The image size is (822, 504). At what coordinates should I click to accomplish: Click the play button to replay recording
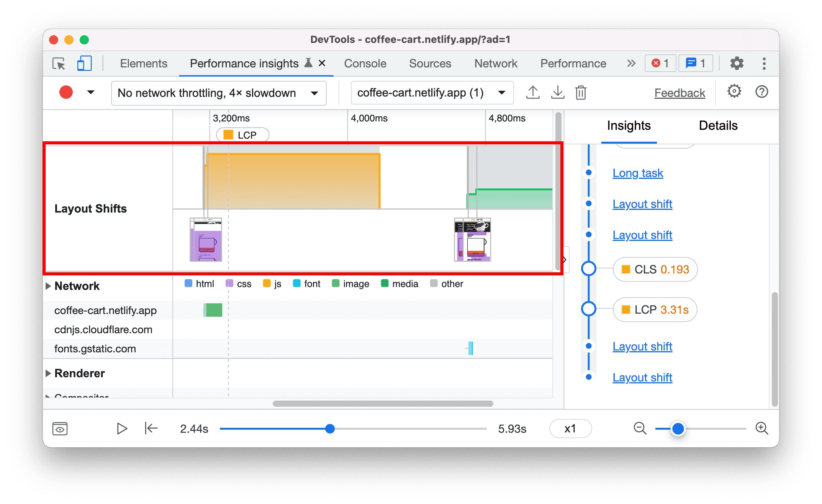[122, 428]
